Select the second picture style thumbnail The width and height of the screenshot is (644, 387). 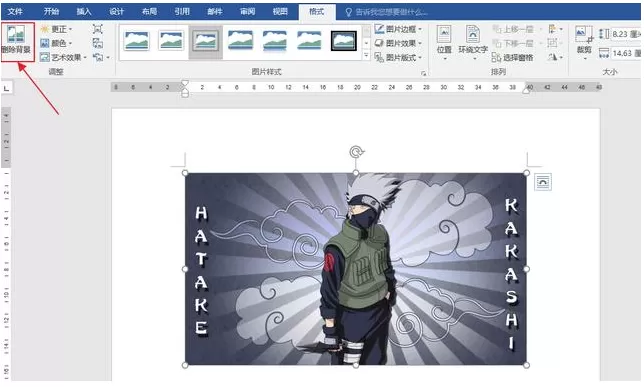tap(171, 41)
